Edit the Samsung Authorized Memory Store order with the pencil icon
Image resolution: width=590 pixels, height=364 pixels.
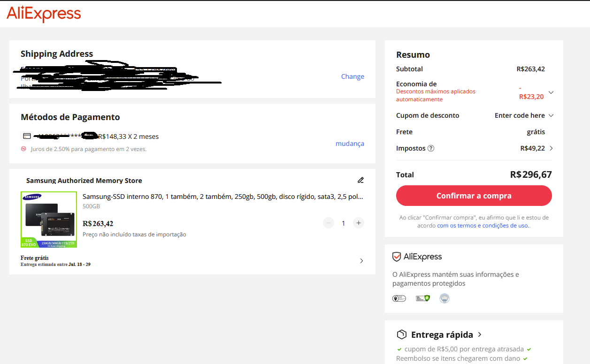pyautogui.click(x=360, y=180)
